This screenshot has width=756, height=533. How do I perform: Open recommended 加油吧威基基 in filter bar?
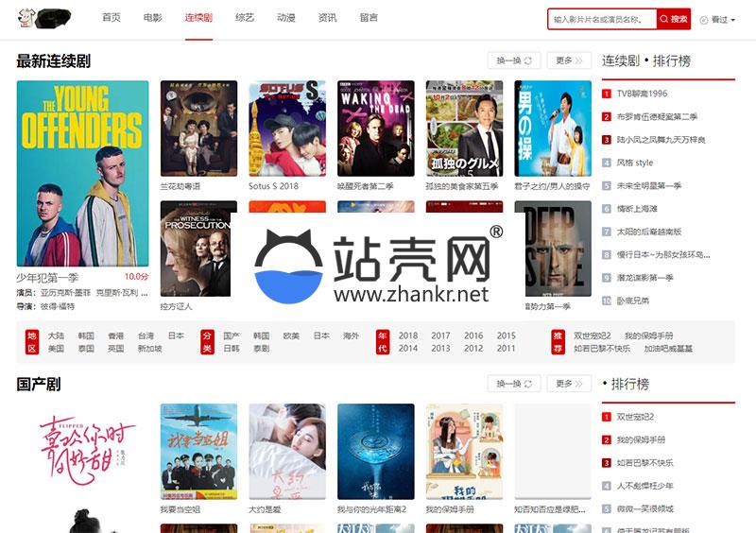[668, 349]
